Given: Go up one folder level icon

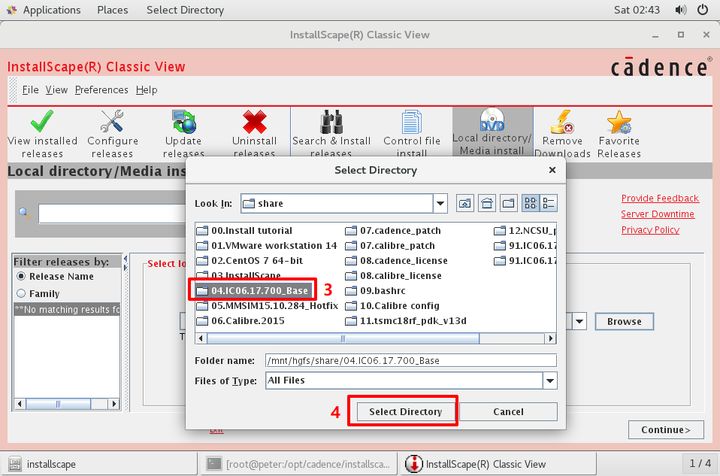Looking at the screenshot, I should tap(465, 203).
